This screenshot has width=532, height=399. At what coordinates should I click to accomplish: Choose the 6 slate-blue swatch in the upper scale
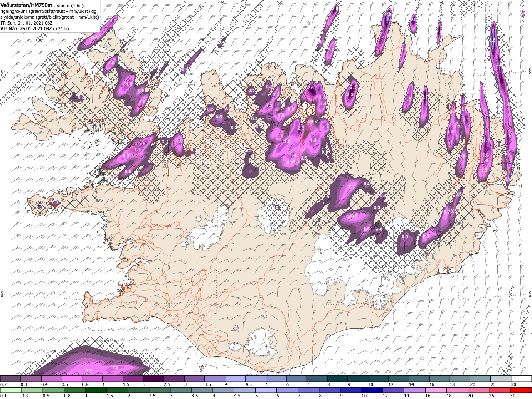point(296,379)
